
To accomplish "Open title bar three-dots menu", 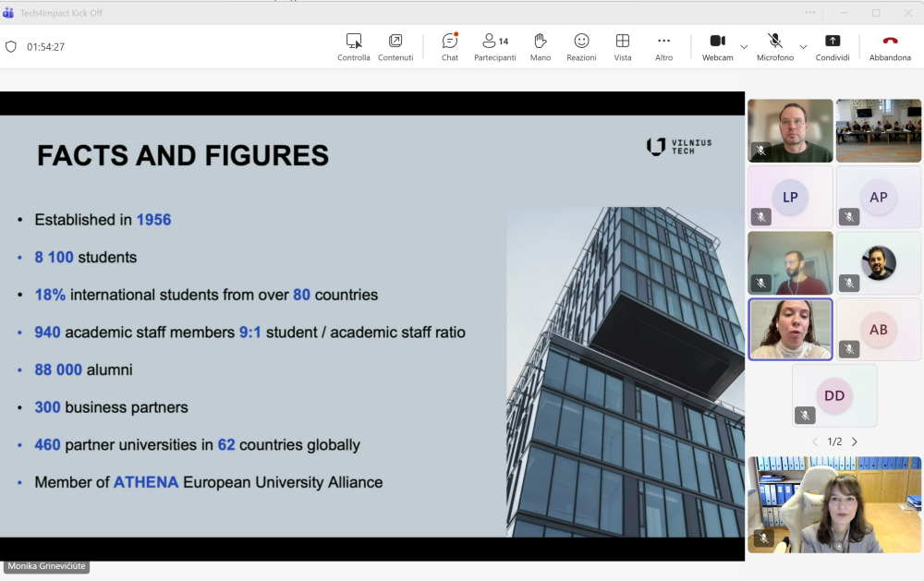I will click(x=810, y=12).
